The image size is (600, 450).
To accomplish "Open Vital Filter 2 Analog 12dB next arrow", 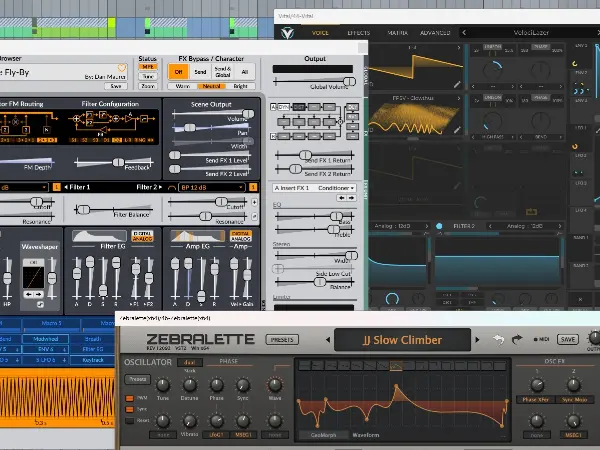I will point(559,226).
